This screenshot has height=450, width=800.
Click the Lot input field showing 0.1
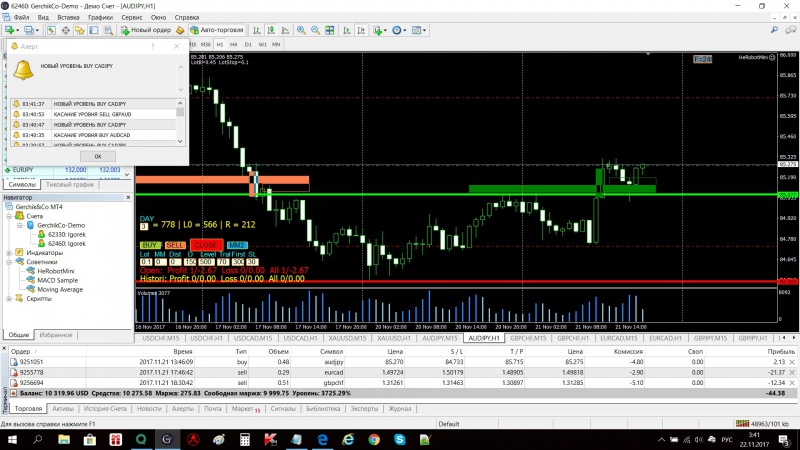click(x=146, y=262)
